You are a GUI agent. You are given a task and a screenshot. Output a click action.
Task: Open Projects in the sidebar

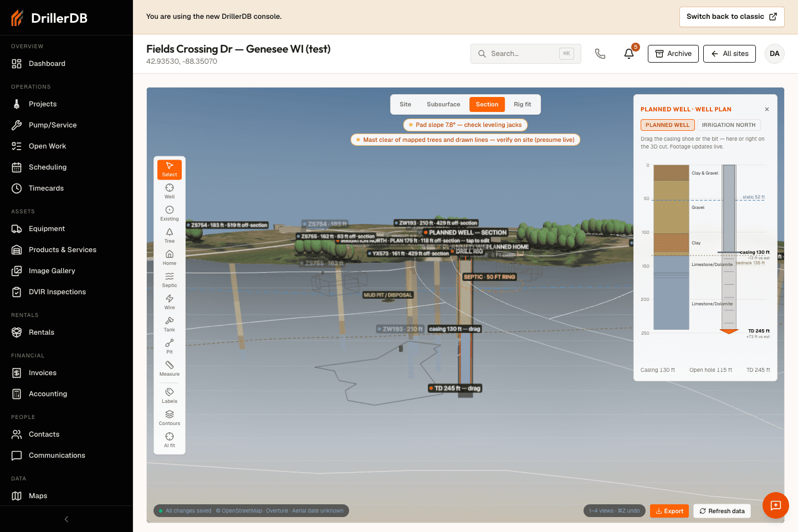coord(66,104)
